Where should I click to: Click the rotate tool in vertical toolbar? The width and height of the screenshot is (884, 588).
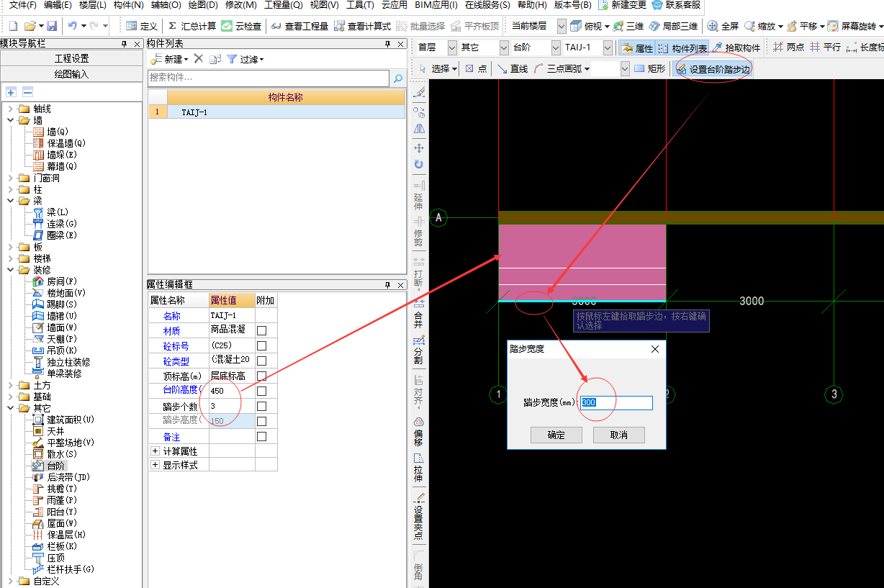[419, 164]
